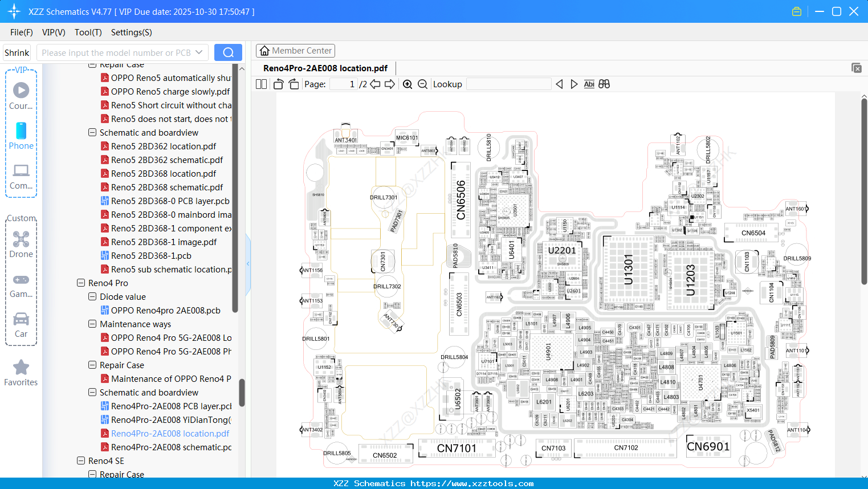Screen dimensions: 868x489
Task: Zoom out using the minus magnifier icon
Action: click(423, 84)
